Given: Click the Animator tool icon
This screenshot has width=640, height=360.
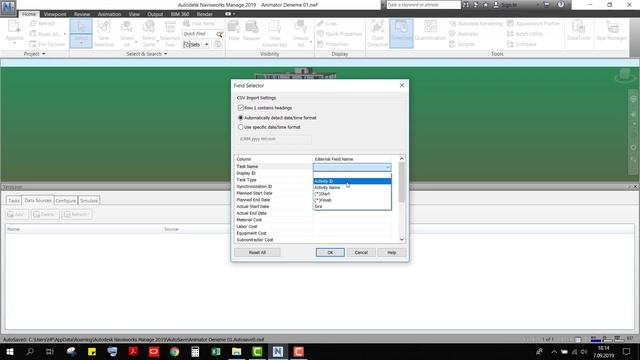Looking at the screenshot, I should 452,34.
